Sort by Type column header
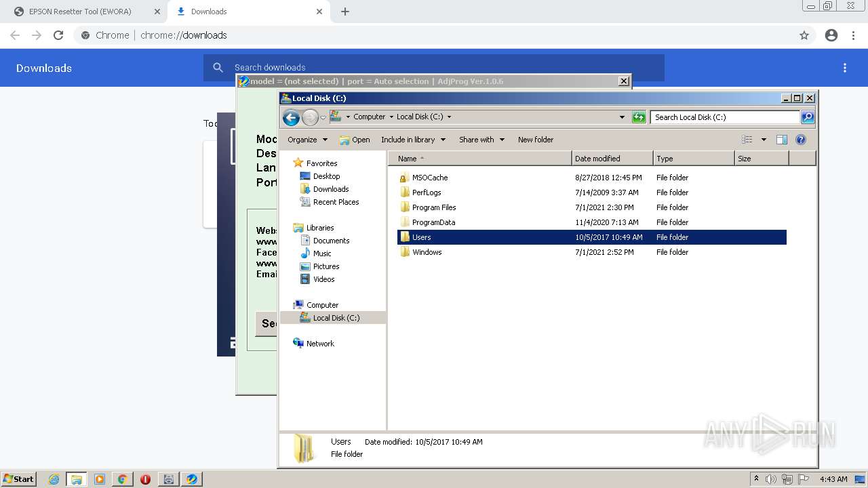Screen dimensions: 868x488 (694, 159)
